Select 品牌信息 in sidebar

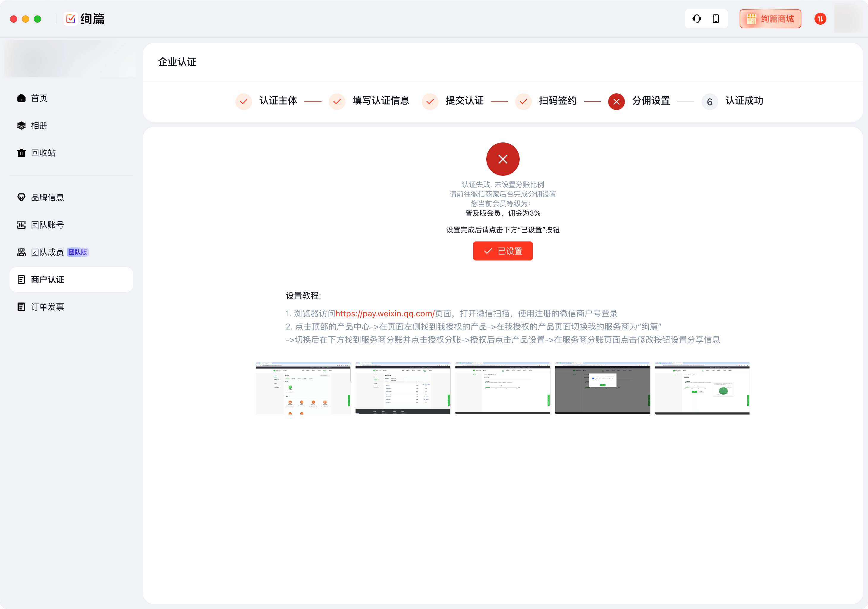tap(47, 197)
